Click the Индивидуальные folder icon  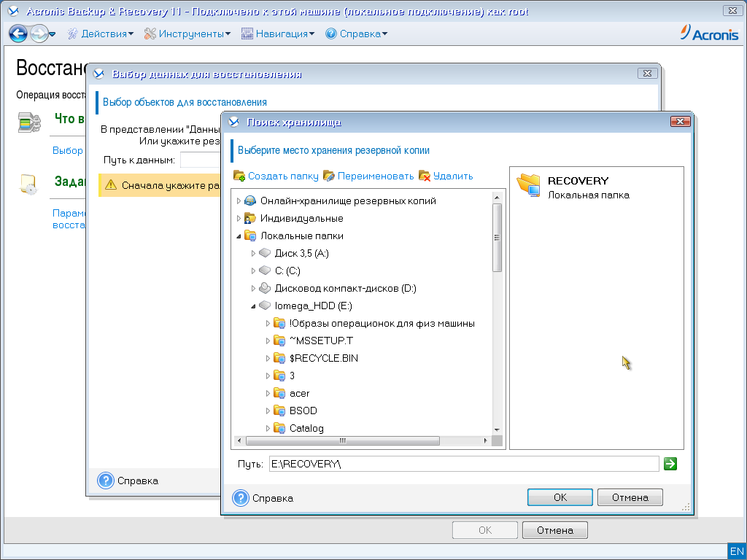[250, 218]
